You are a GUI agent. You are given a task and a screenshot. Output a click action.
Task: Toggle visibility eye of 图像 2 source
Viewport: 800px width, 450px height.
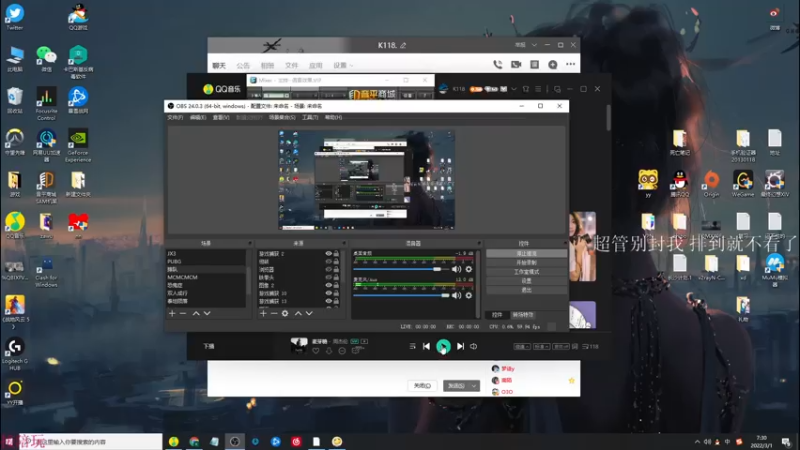click(329, 285)
